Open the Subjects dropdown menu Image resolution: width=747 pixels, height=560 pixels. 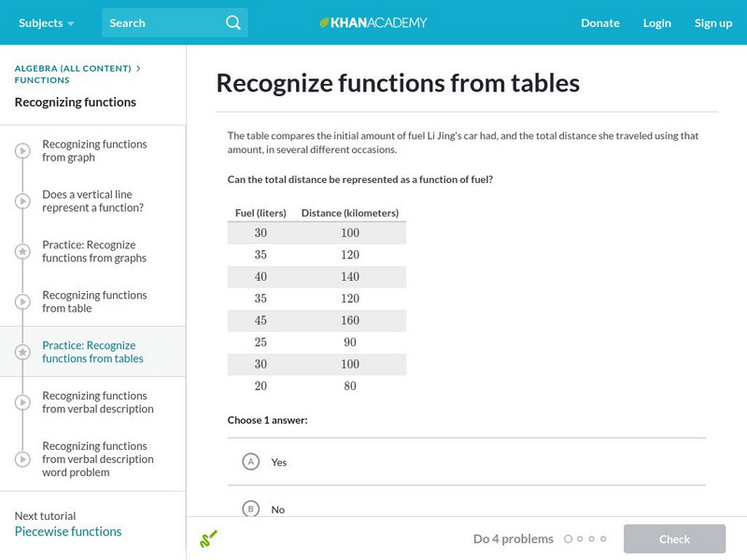point(47,22)
